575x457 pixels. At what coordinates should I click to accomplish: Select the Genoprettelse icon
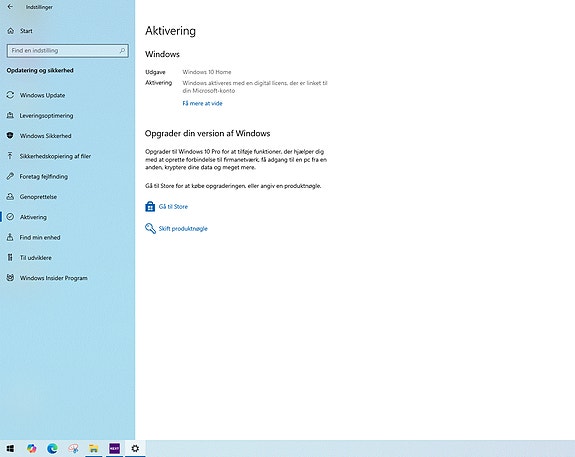click(x=10, y=197)
